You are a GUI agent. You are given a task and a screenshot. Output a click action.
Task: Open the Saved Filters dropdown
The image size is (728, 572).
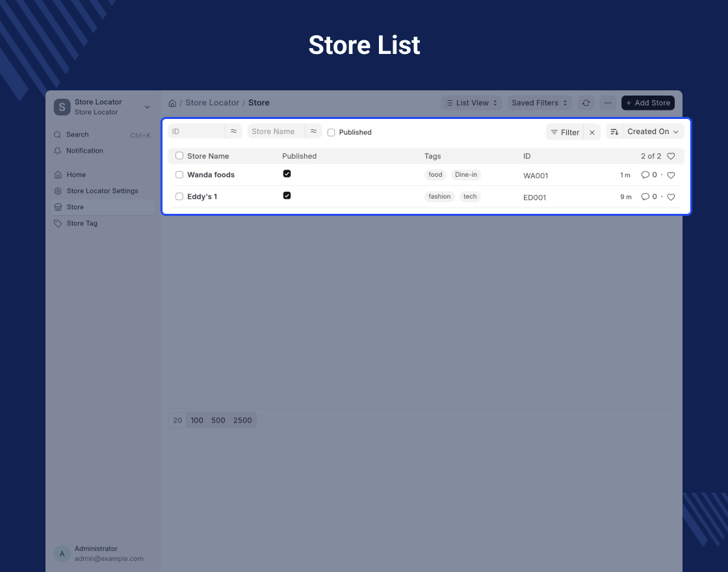tap(539, 103)
